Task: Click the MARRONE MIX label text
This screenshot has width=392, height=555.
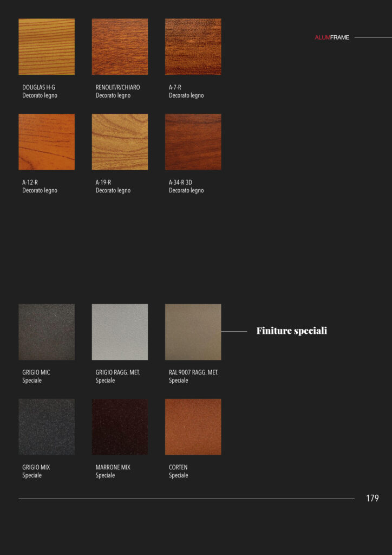Action: tap(113, 467)
